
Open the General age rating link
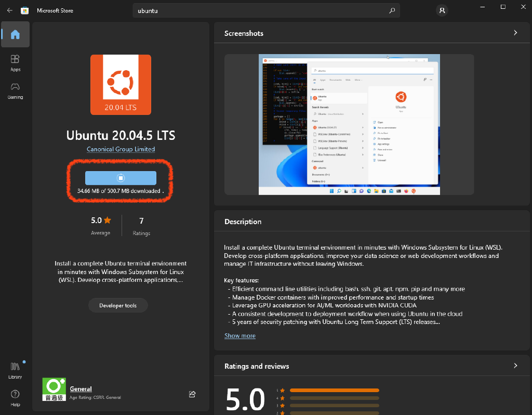pyautogui.click(x=81, y=388)
